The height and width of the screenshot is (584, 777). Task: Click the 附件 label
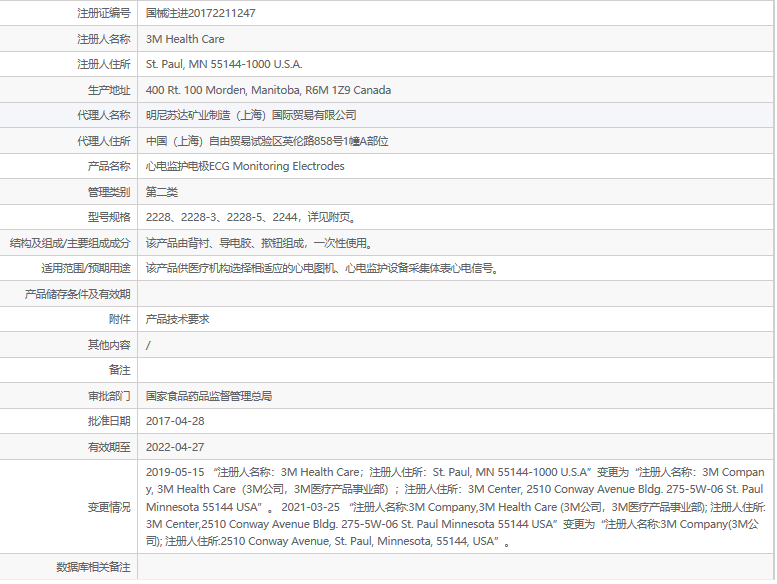tap(119, 319)
